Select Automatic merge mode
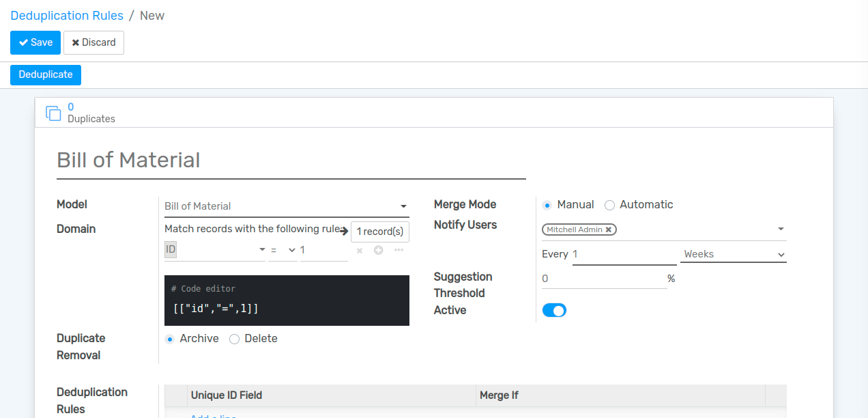 pyautogui.click(x=610, y=205)
